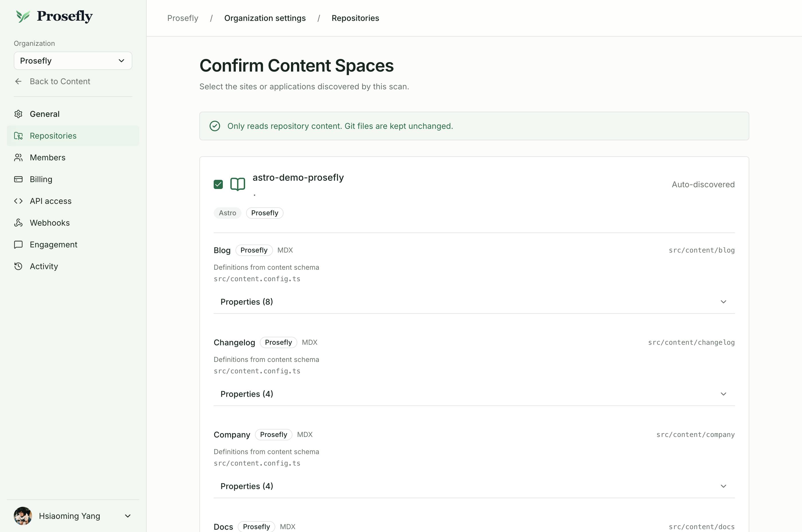Click the Webhooks icon in sidebar
Screen dimensions: 802x532
(18, 222)
